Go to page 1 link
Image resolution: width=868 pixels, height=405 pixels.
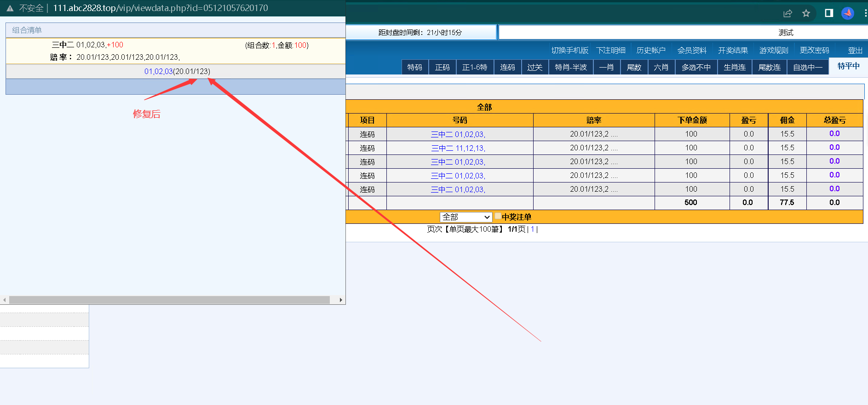(x=533, y=229)
